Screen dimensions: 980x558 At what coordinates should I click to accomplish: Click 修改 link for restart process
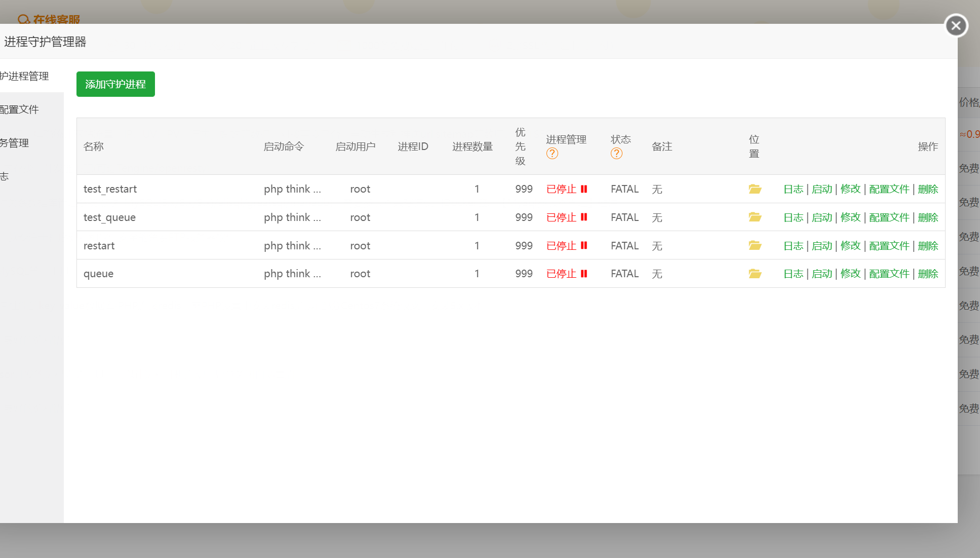click(850, 246)
